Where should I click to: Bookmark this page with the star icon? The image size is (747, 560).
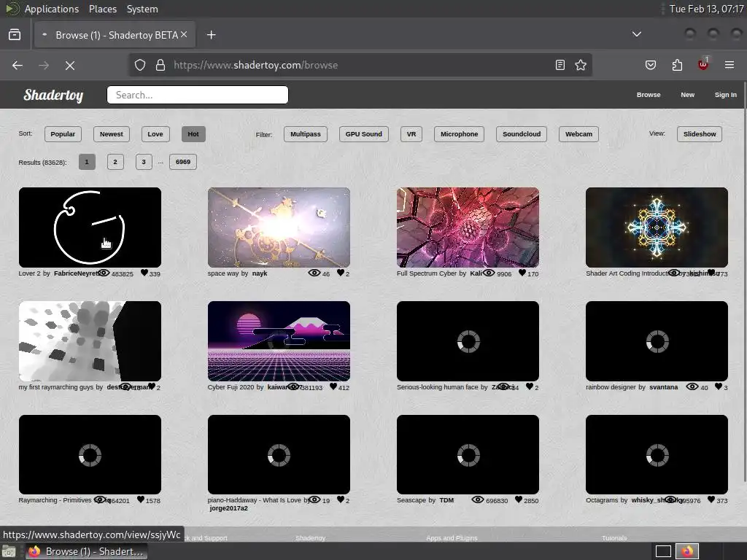[x=580, y=65]
